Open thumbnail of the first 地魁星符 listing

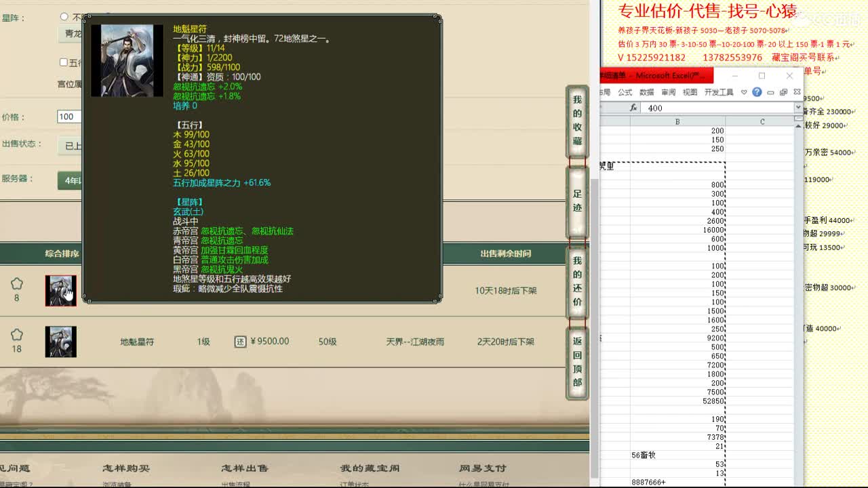(x=60, y=291)
